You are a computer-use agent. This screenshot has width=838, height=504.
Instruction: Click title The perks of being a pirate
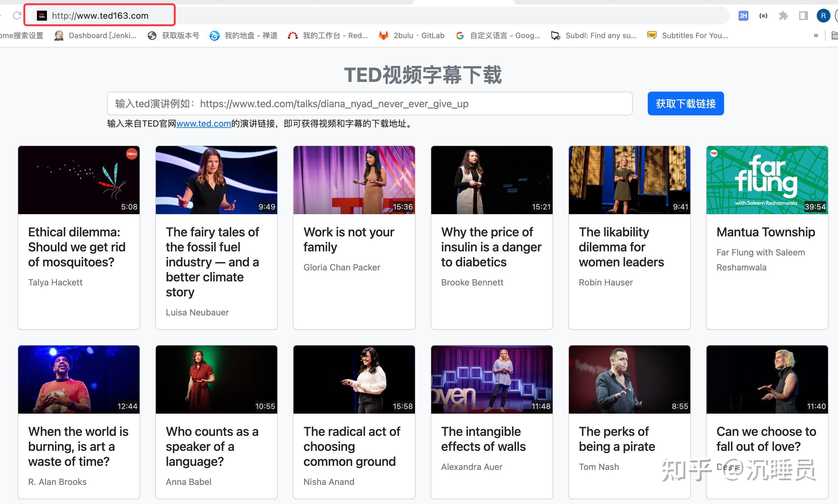pyautogui.click(x=617, y=439)
